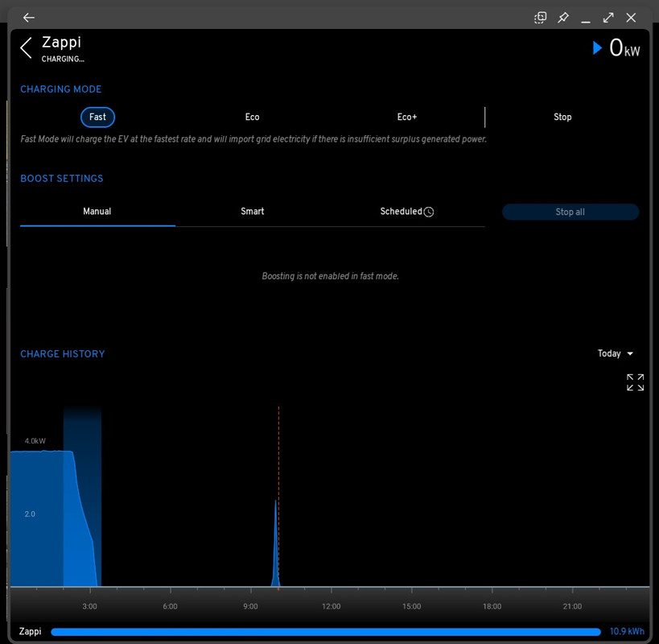
Task: Open the clock icon next to Scheduled
Action: pos(429,212)
